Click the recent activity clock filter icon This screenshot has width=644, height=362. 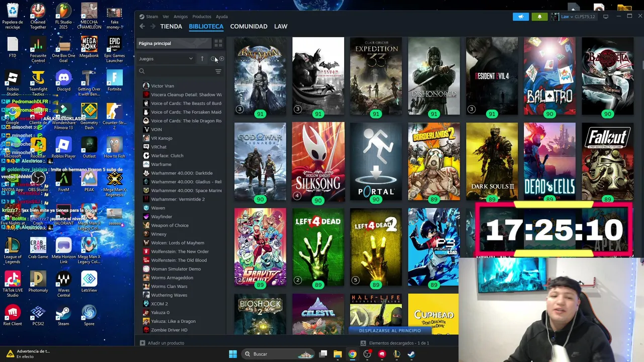pos(213,59)
